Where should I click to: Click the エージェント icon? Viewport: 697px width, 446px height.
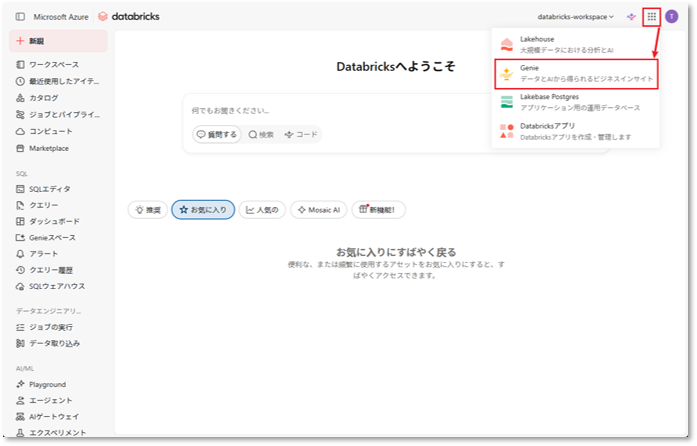click(x=20, y=400)
